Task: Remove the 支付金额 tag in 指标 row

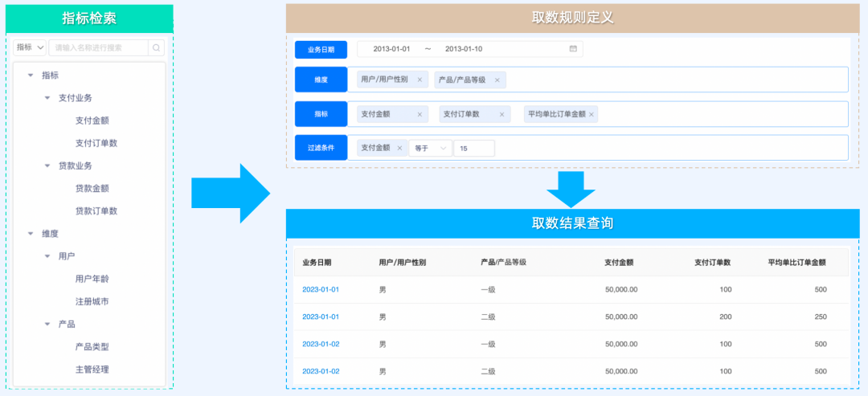Action: [419, 115]
